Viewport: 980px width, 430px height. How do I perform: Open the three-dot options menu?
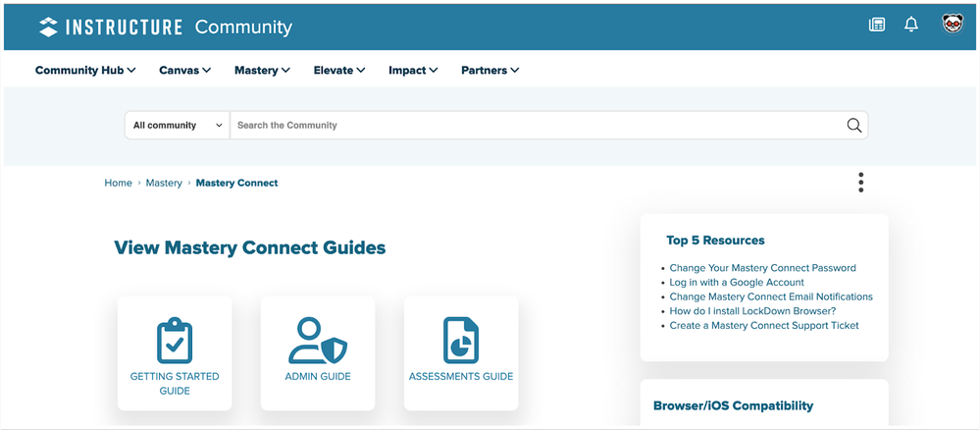860,183
